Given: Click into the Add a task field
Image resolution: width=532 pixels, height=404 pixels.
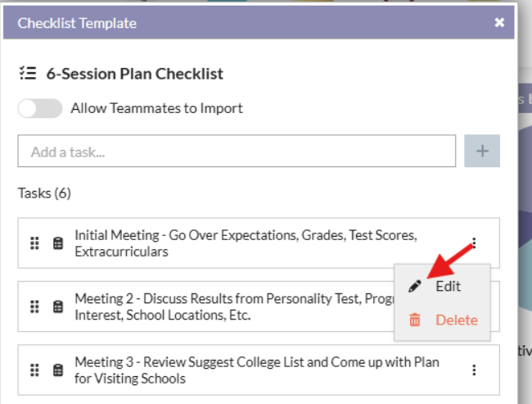Looking at the screenshot, I should point(236,151).
